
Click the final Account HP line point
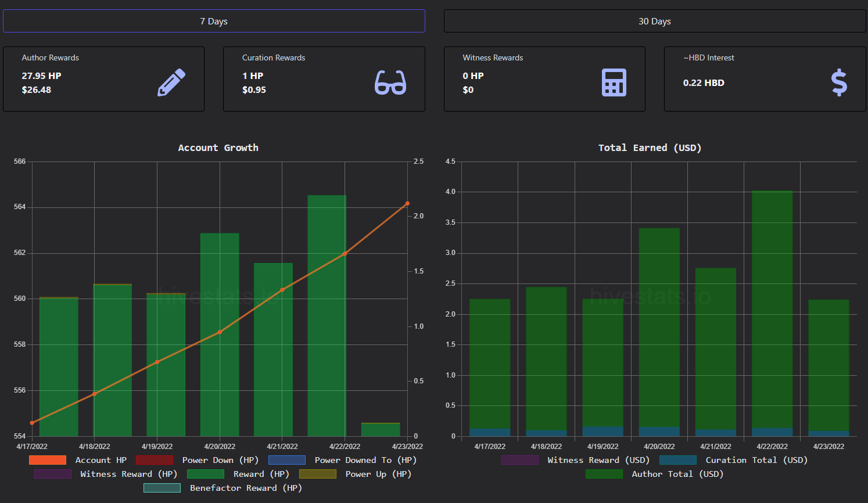(x=407, y=203)
